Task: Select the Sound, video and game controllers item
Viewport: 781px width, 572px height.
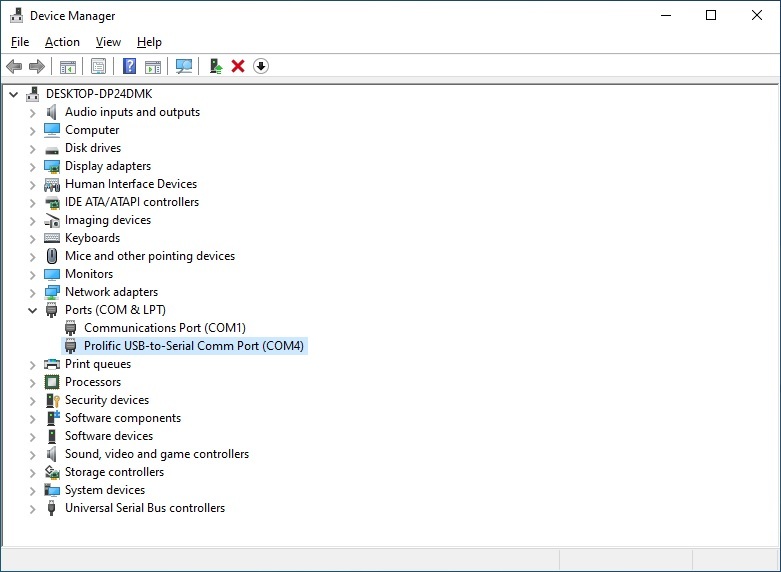Action: pyautogui.click(x=156, y=454)
